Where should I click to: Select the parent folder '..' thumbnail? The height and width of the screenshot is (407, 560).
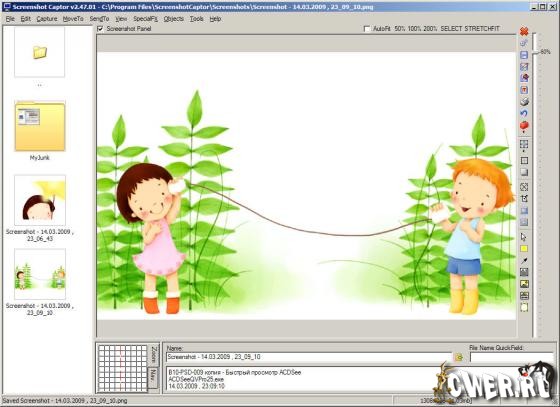pos(40,53)
